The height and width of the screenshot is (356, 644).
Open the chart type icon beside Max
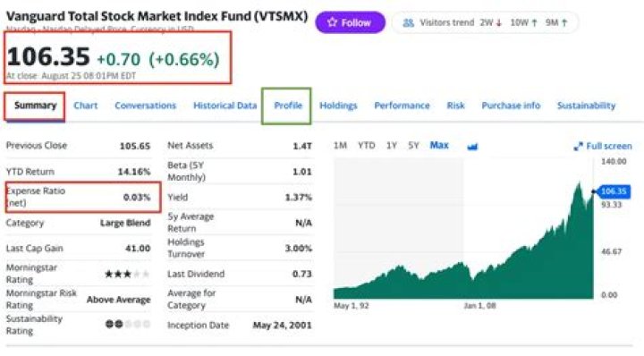coord(473,146)
